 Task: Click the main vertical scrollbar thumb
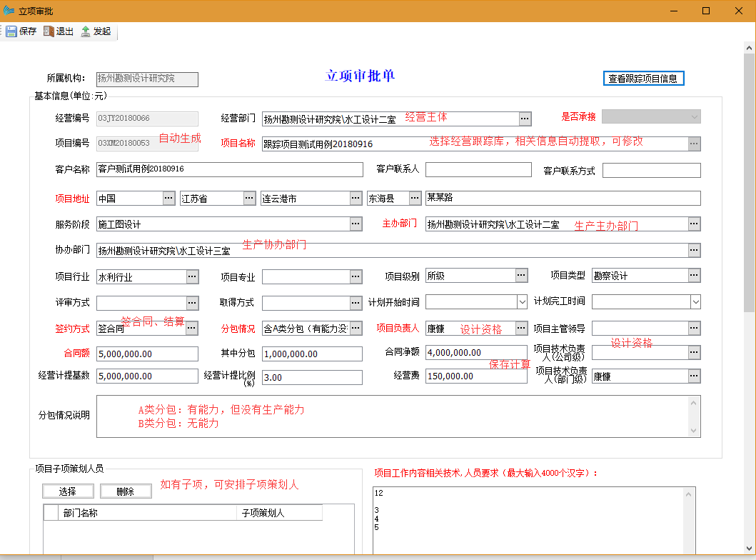coord(749,182)
